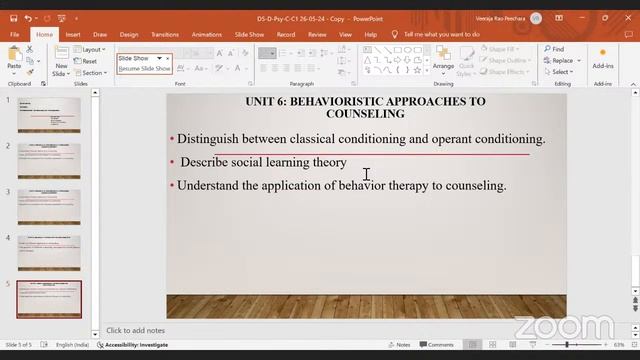The image size is (640, 360).
Task: Open the Comments pane icon top right
Action: pos(629,35)
